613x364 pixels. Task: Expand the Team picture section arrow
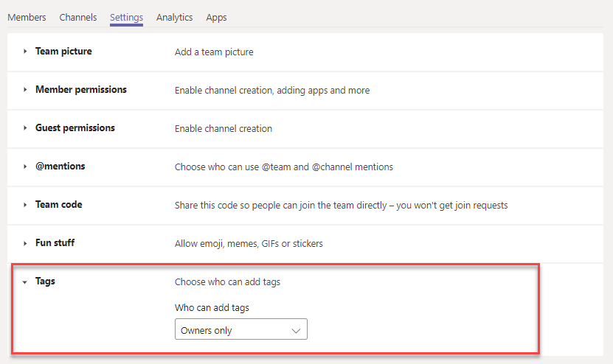click(25, 52)
